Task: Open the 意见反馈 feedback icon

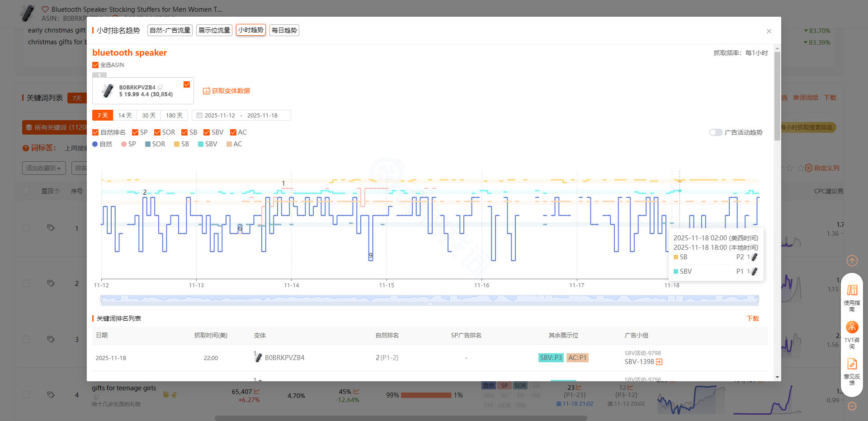Action: pyautogui.click(x=852, y=364)
